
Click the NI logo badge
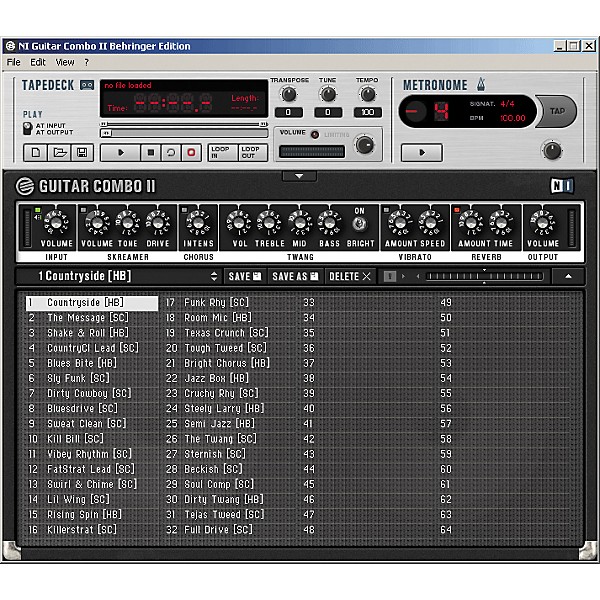click(562, 185)
